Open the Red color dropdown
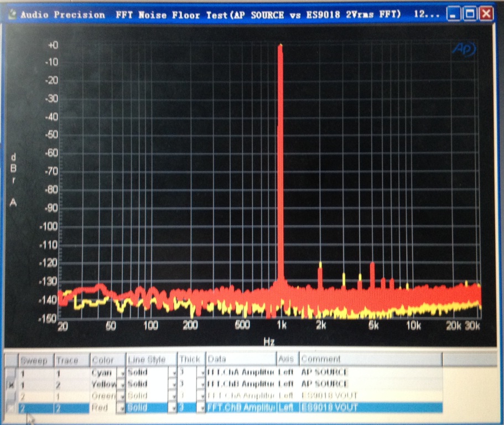This screenshot has height=425, width=504. tap(121, 408)
